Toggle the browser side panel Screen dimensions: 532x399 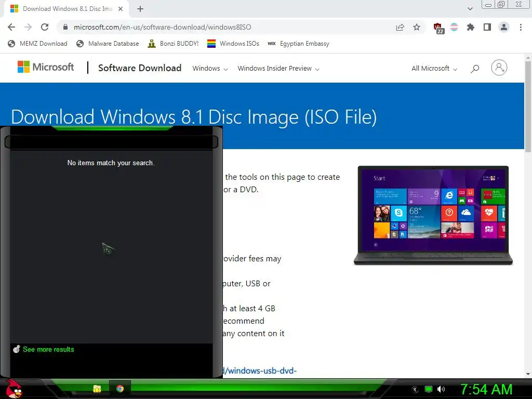point(487,27)
